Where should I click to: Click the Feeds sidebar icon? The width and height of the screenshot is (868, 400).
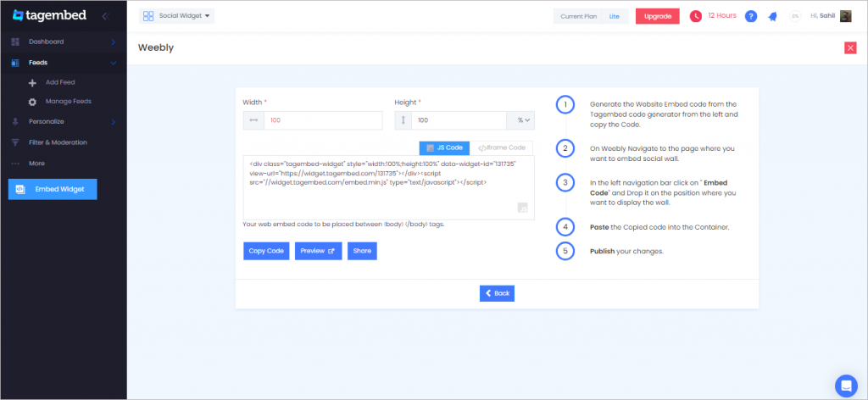tap(15, 63)
